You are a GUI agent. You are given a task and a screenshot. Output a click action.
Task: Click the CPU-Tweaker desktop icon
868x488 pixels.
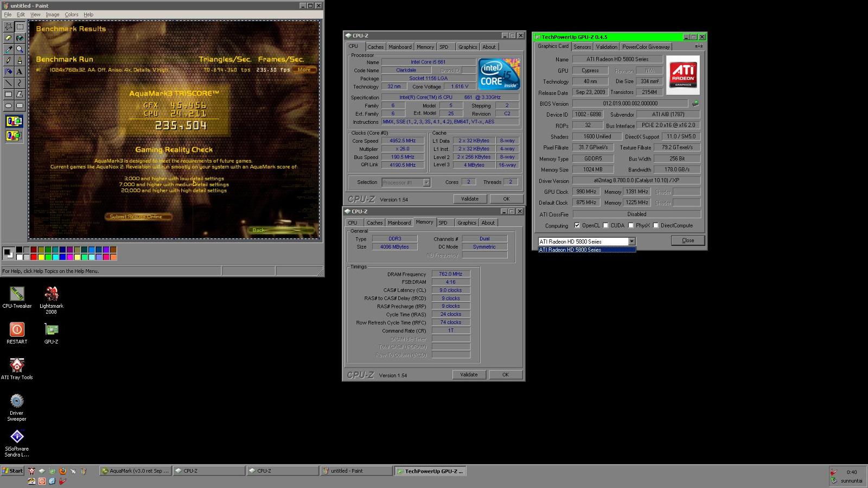[17, 298]
